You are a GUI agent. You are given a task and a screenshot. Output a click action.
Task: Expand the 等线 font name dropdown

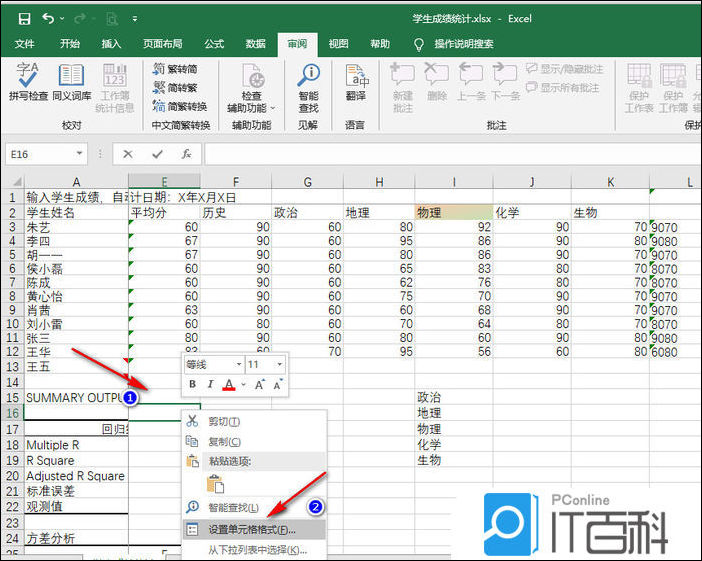click(x=238, y=364)
